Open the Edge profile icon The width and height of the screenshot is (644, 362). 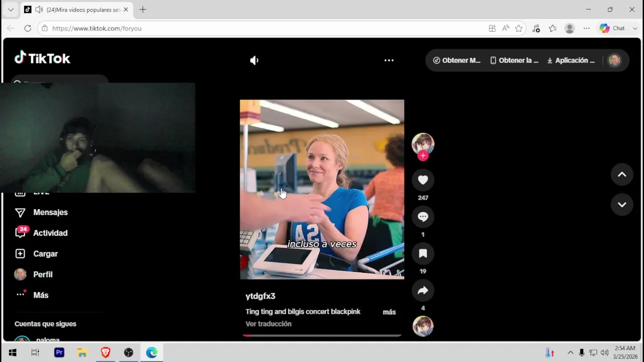coord(570,29)
